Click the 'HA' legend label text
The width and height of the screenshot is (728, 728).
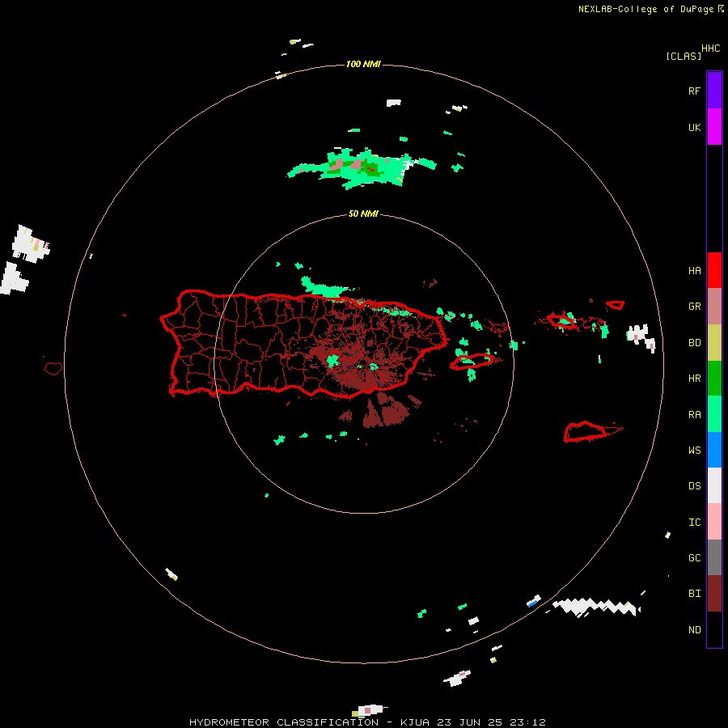coord(695,271)
